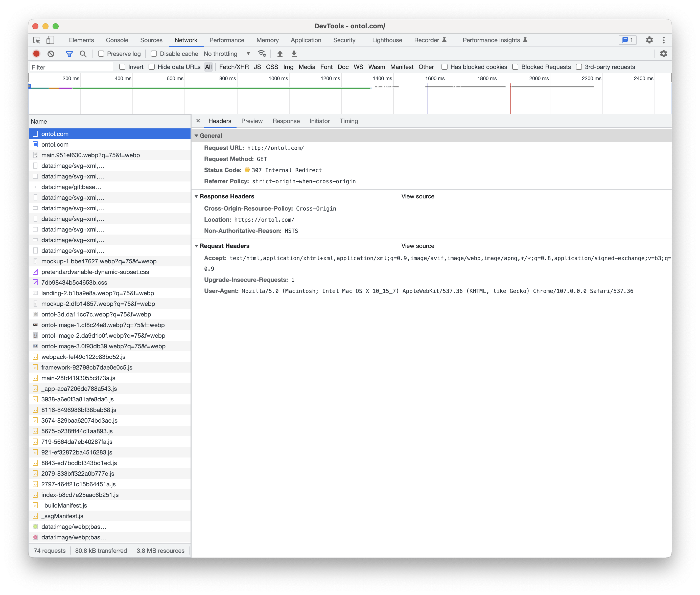The width and height of the screenshot is (700, 595).
Task: Check the 3rd-party requests checkbox
Action: pyautogui.click(x=579, y=67)
